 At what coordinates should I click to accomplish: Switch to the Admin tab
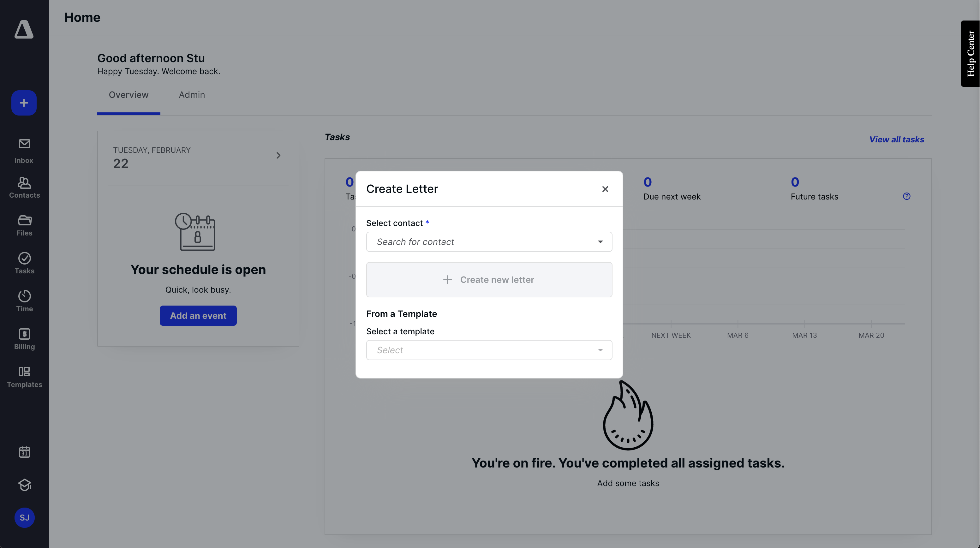[x=191, y=95]
